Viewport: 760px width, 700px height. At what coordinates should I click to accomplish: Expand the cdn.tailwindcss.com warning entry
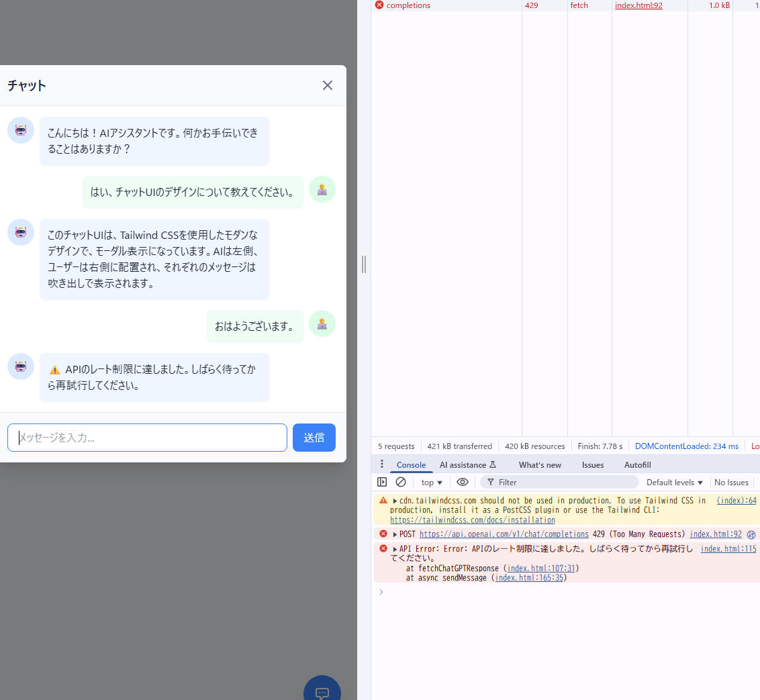pyautogui.click(x=395, y=501)
